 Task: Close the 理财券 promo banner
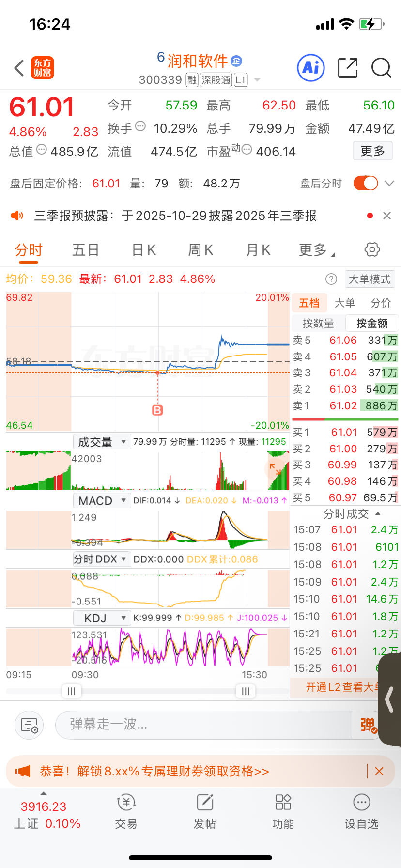[x=379, y=771]
